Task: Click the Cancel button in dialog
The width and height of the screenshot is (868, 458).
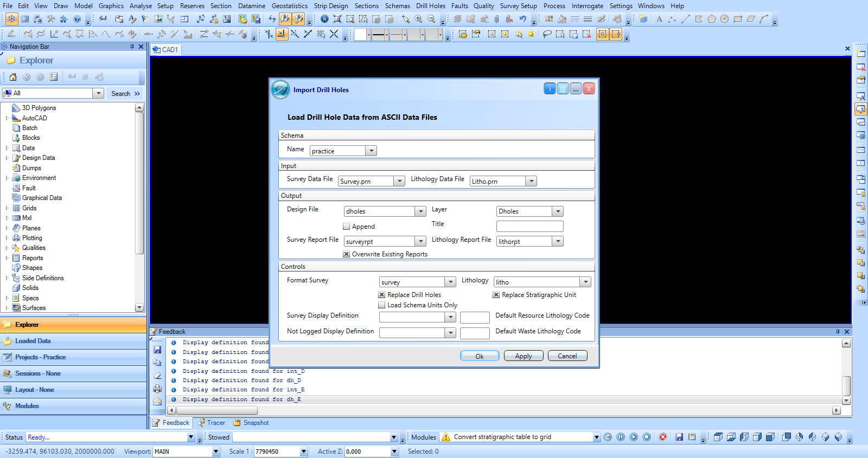Action: [567, 356]
